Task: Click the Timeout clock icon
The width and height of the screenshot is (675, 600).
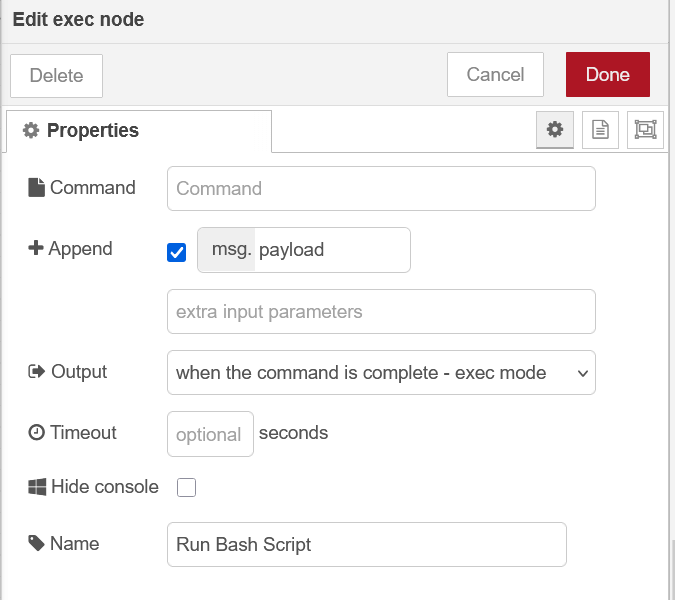Action: pyautogui.click(x=37, y=433)
